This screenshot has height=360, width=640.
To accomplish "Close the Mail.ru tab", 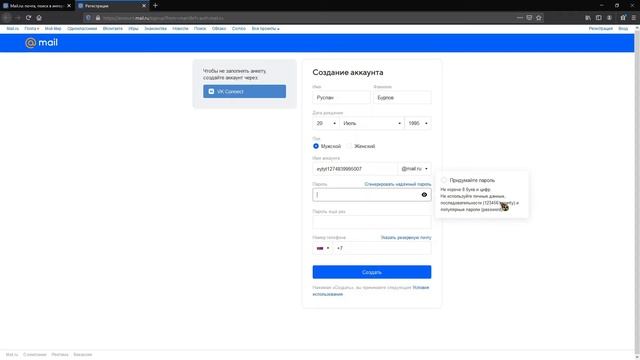I will [69, 6].
